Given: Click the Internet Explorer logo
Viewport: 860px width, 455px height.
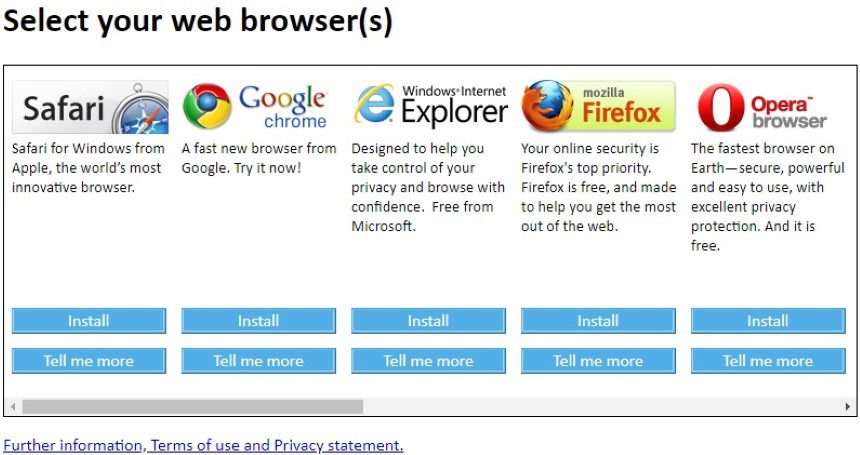Looking at the screenshot, I should pyautogui.click(x=431, y=106).
